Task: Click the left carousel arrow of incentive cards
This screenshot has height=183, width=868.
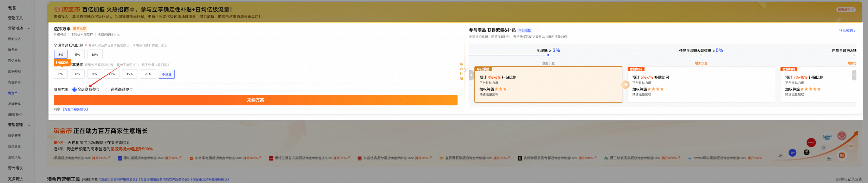Action: click(x=472, y=75)
